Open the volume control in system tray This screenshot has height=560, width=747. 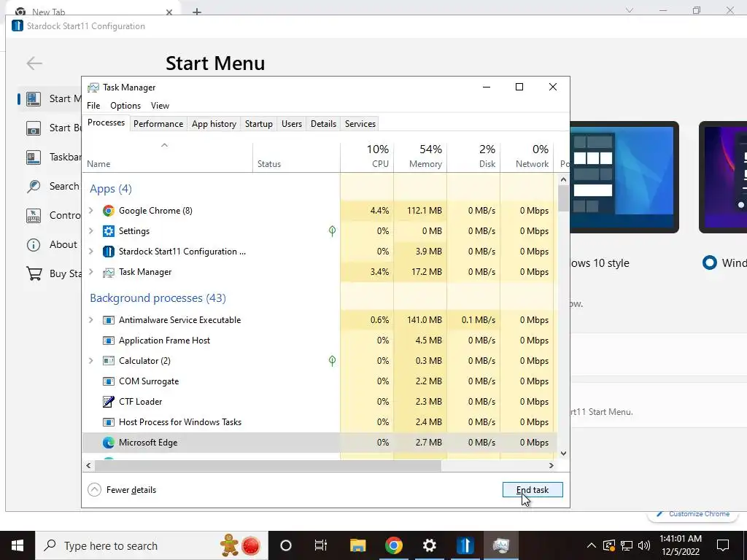(644, 545)
